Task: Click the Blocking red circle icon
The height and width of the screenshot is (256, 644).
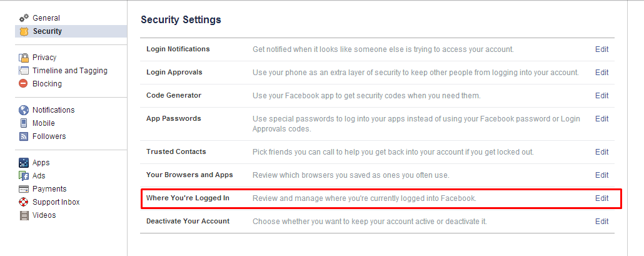Action: [24, 84]
